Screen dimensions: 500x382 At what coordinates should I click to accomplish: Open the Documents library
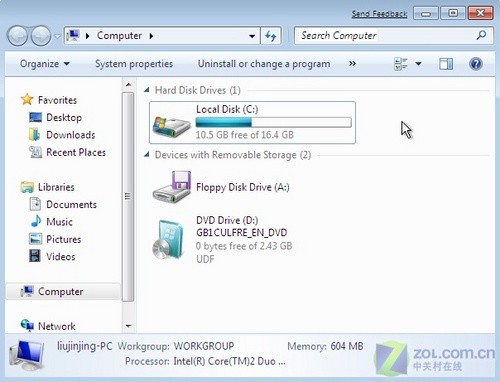71,204
